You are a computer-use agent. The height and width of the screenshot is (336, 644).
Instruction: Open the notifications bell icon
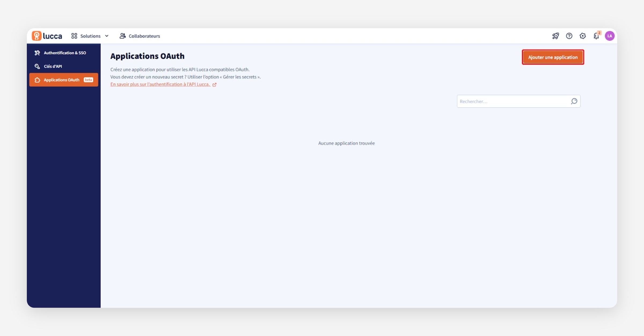point(596,36)
